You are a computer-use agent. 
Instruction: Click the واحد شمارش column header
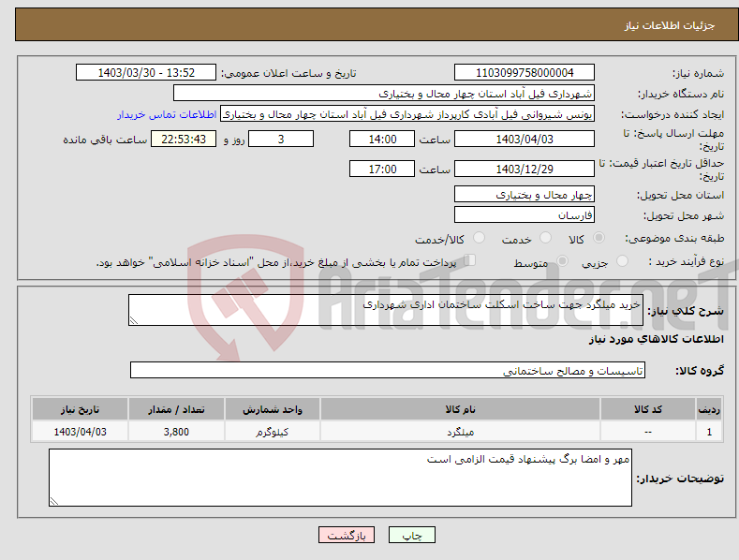click(273, 409)
